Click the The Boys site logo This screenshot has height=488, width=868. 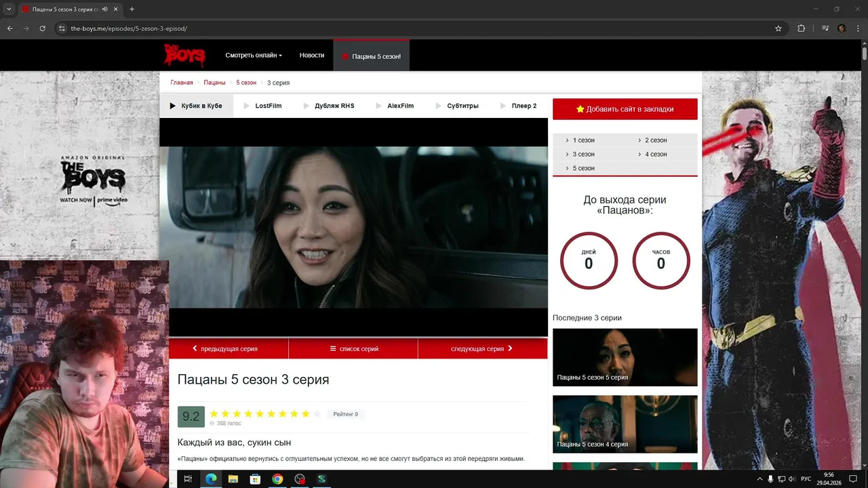tap(184, 56)
